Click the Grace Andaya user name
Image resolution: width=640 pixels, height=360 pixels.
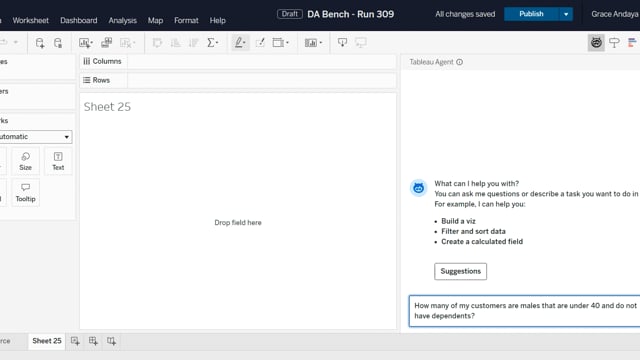615,14
